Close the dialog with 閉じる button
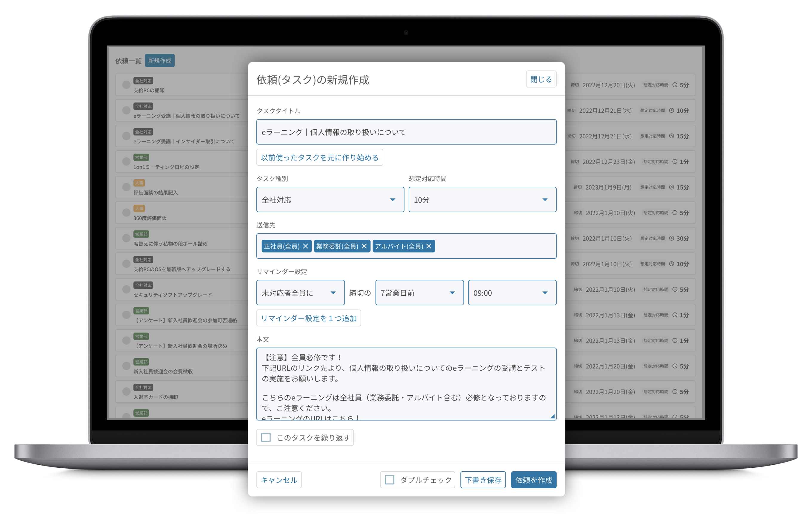 click(x=541, y=79)
